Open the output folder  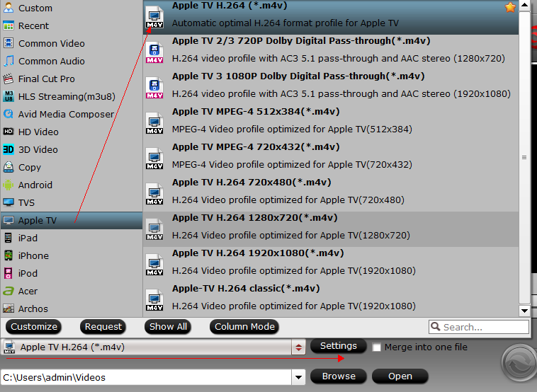coord(400,376)
